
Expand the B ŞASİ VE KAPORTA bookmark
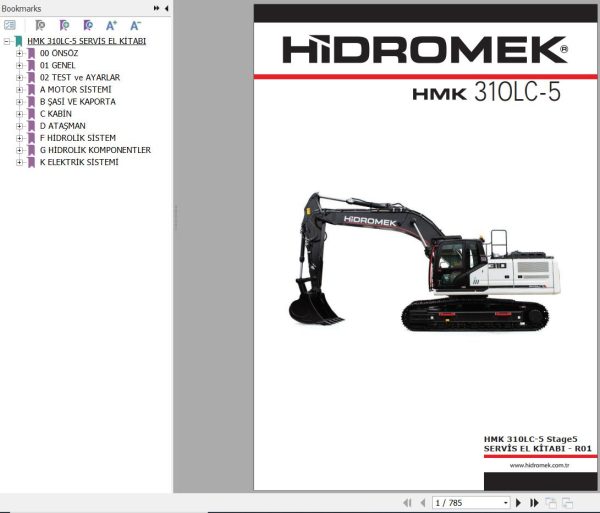tap(19, 102)
